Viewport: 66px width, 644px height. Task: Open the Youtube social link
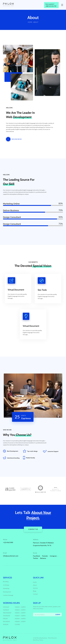[45, 556]
